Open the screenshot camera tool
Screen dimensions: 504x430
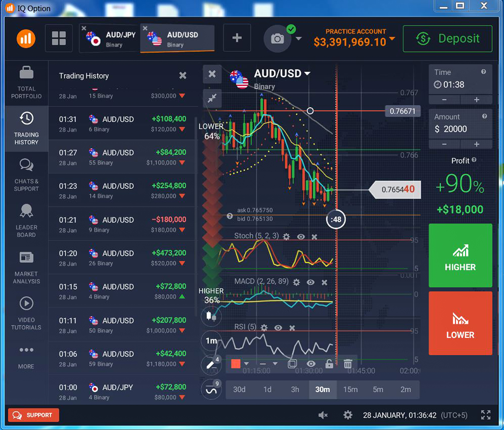tap(277, 39)
